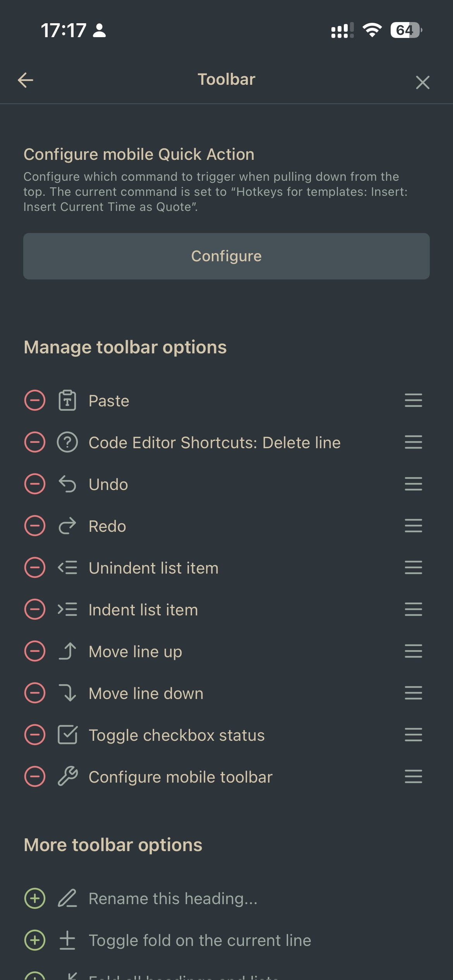Click the wrench icon for Configure mobile toolbar

point(67,776)
